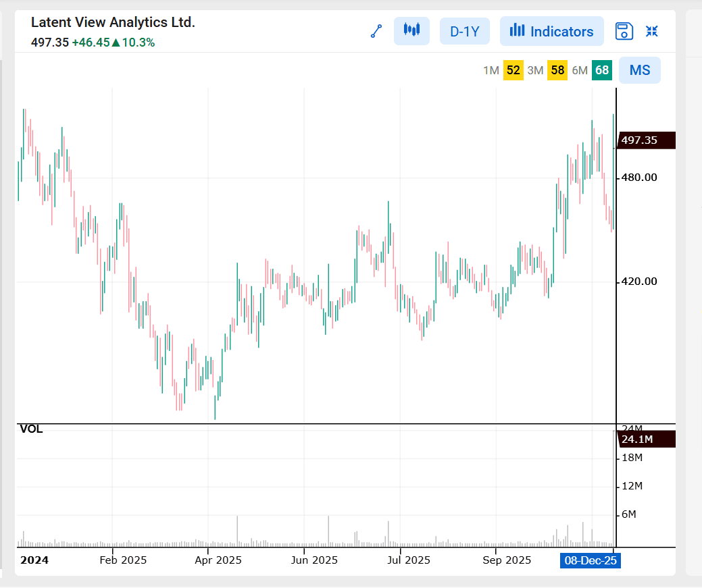
Task: Click the 08-Dec-25 date marker
Action: 590,560
